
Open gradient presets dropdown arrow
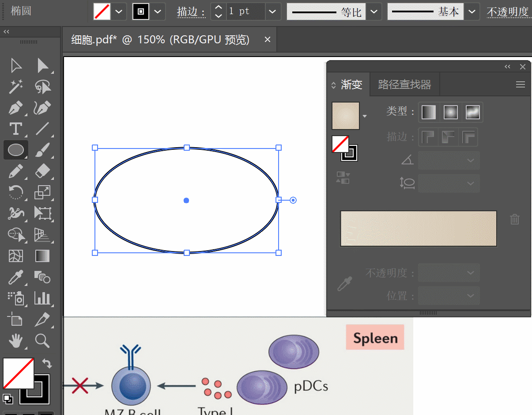pos(365,116)
